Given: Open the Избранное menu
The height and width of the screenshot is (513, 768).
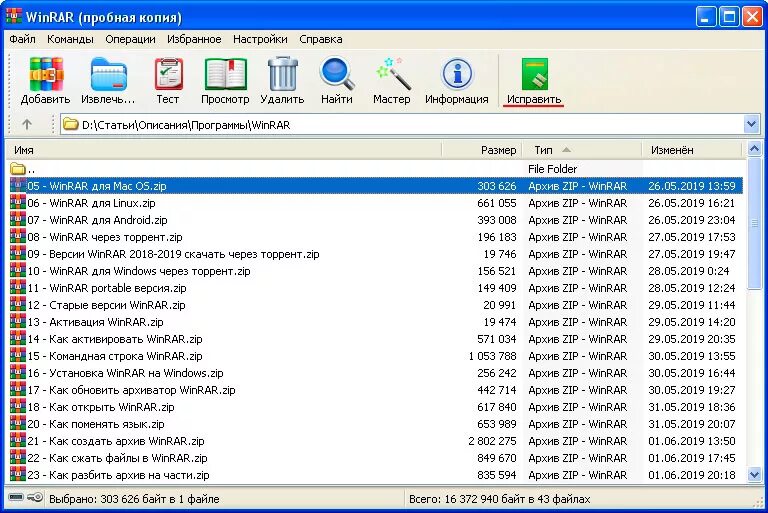Looking at the screenshot, I should coord(194,39).
